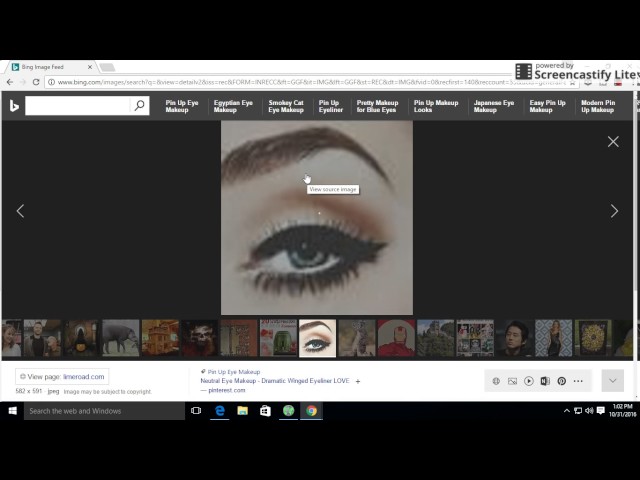The image size is (640, 480).
Task: Select the green pumpkin thumbnail
Action: coord(278,338)
